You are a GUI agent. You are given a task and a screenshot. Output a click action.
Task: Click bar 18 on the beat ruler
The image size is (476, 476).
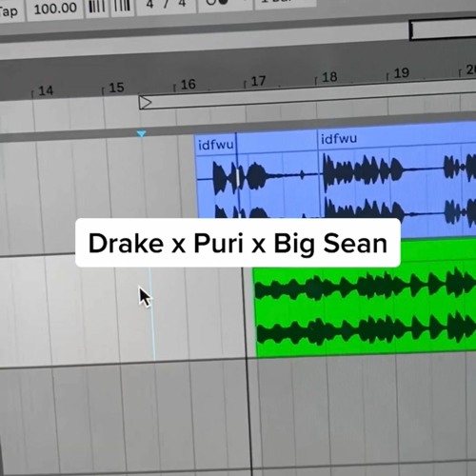click(329, 78)
